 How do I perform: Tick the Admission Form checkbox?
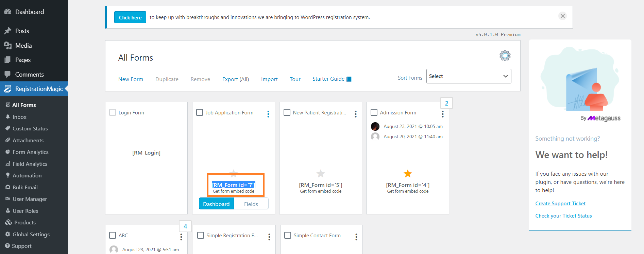(x=374, y=112)
